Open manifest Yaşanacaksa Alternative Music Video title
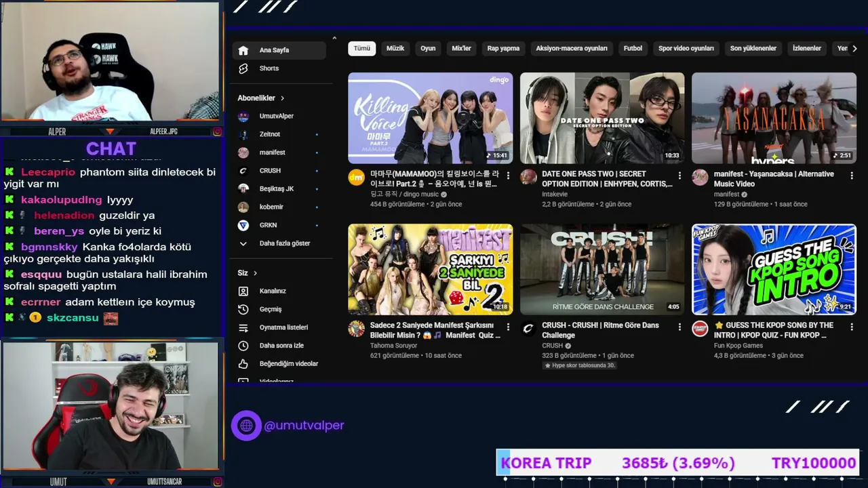 [x=774, y=179]
